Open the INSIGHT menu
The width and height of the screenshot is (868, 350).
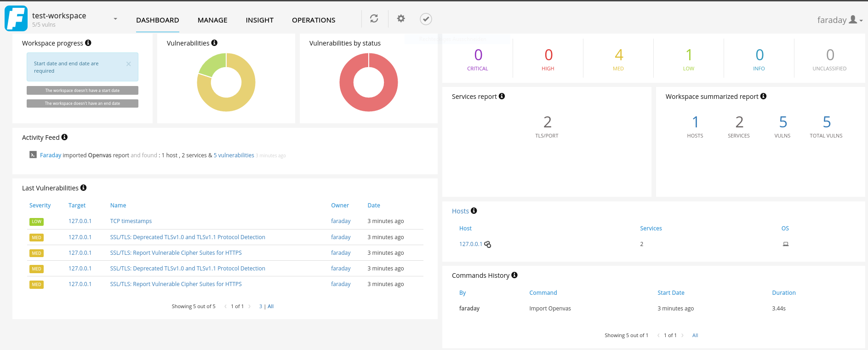pos(260,20)
